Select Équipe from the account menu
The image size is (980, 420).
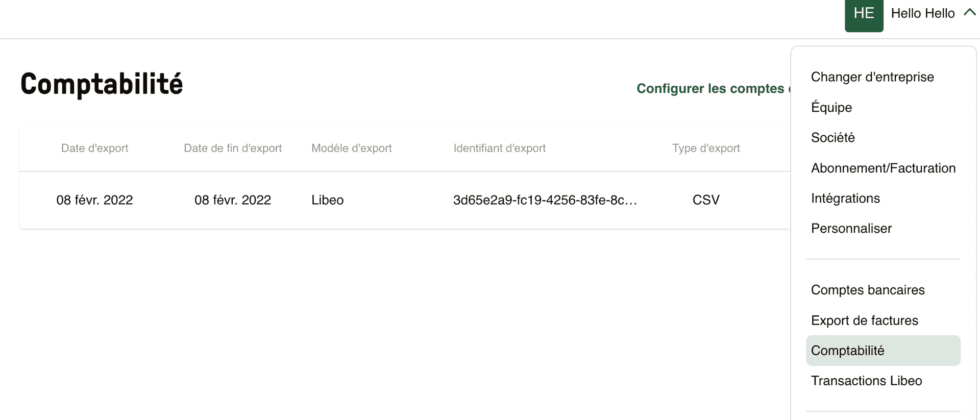831,107
